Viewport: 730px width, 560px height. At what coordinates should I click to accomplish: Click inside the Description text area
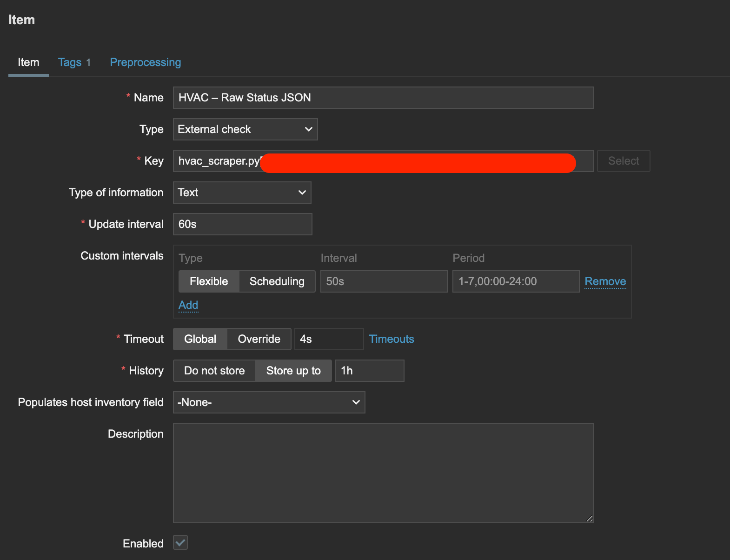pyautogui.click(x=383, y=473)
